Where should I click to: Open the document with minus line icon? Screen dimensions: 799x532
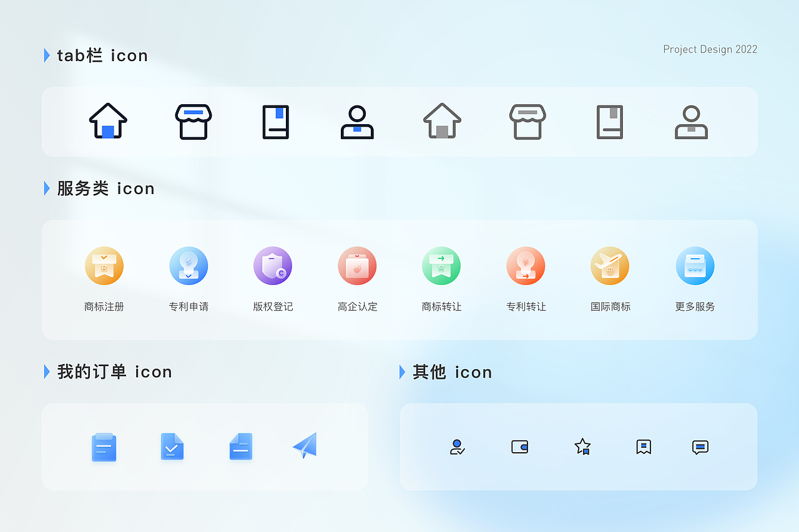click(241, 447)
